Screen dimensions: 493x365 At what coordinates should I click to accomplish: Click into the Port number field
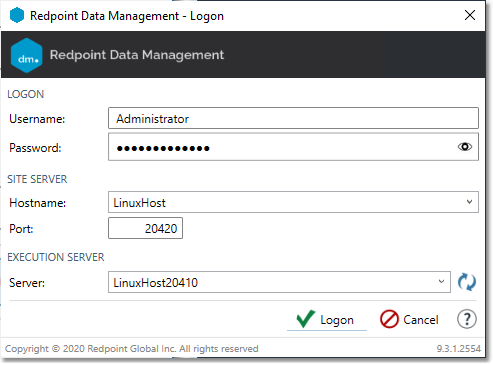pyautogui.click(x=145, y=228)
